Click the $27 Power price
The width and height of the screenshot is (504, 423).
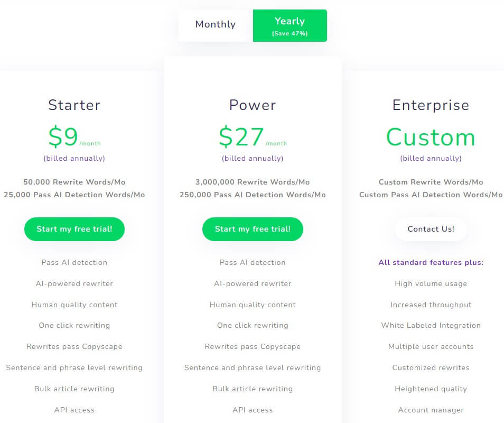coord(241,137)
